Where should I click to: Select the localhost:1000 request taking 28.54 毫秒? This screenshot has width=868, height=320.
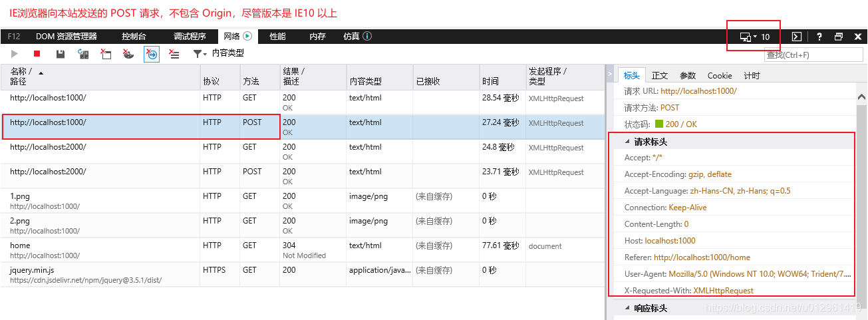pyautogui.click(x=303, y=102)
